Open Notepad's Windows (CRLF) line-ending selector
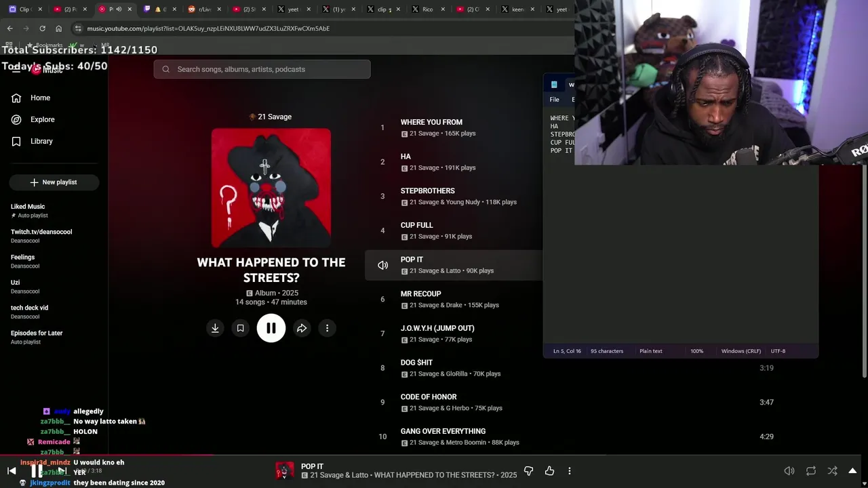868x488 pixels. (x=741, y=351)
